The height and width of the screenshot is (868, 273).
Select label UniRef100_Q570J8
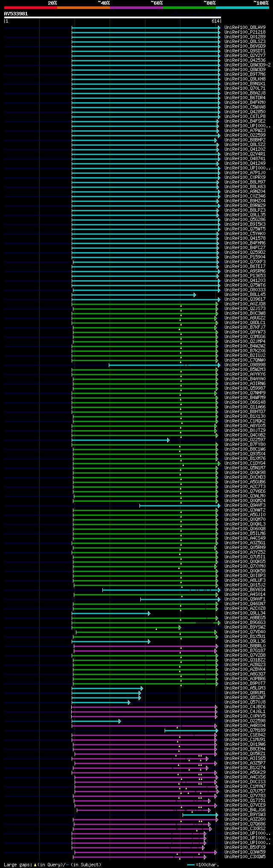tap(245, 702)
